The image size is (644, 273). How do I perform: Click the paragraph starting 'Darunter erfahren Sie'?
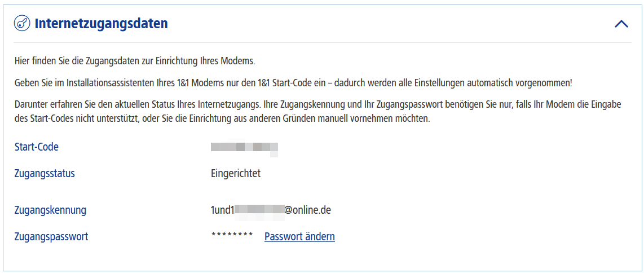[317, 110]
